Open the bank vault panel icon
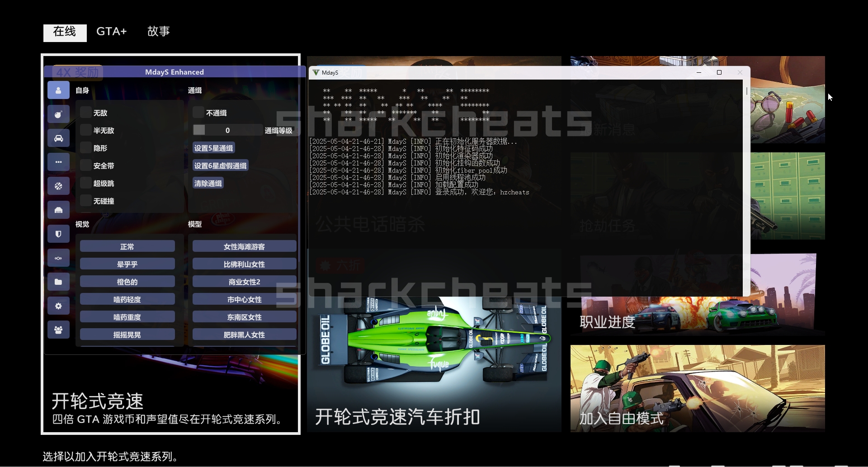868x467 pixels. pyautogui.click(x=58, y=210)
